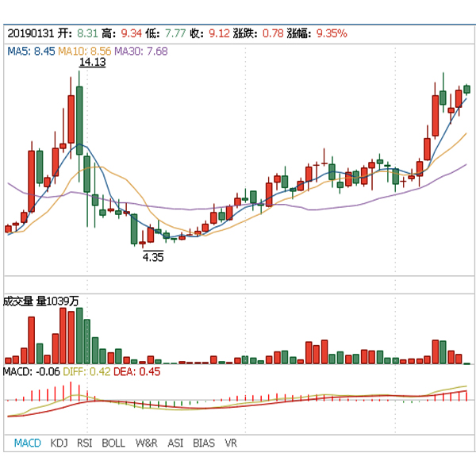Screen dimensions: 476x476
Task: Click the date 20190131 in header
Action: 31,34
